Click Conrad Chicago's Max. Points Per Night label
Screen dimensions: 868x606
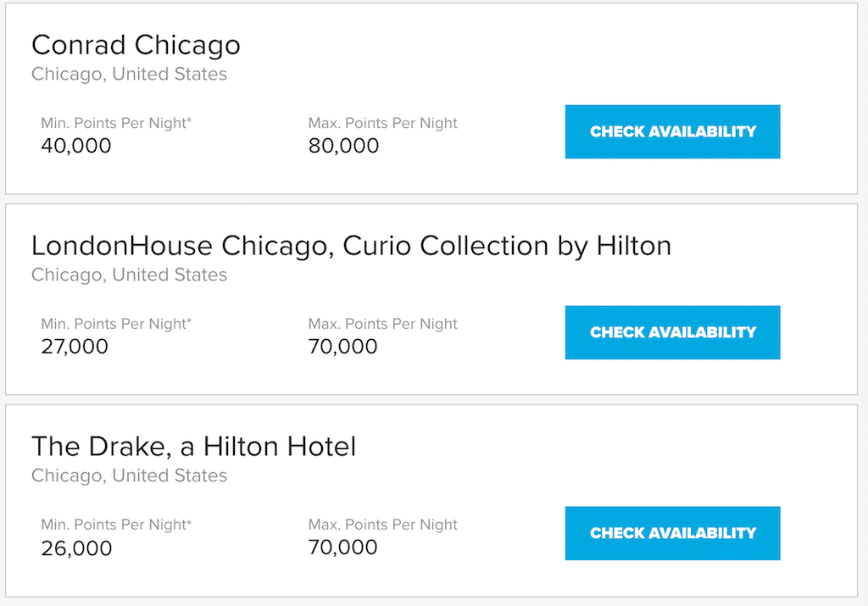pyautogui.click(x=382, y=123)
